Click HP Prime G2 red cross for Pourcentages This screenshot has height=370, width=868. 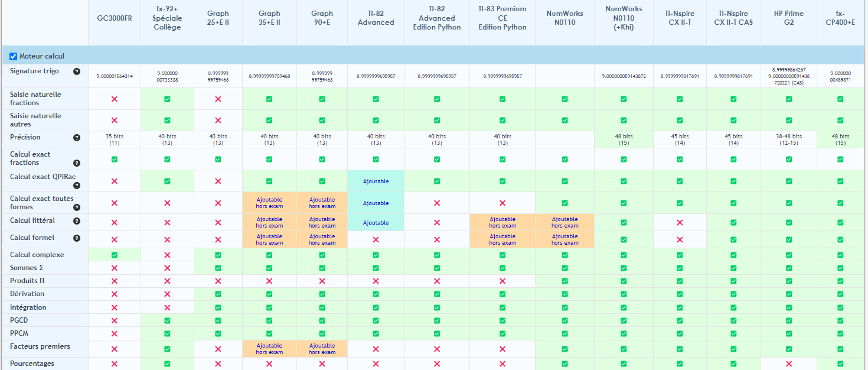pyautogui.click(x=789, y=363)
